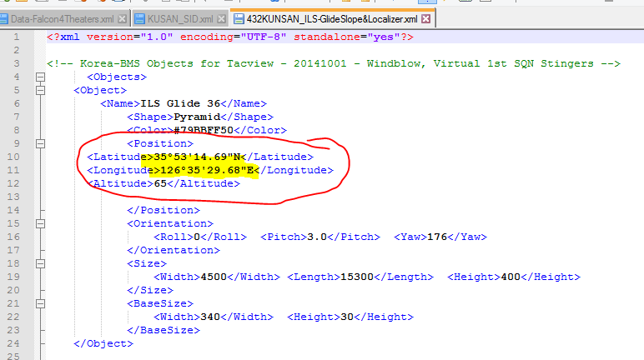Collapse the Position fold on line 9
The image size is (644, 360).
[x=40, y=143]
